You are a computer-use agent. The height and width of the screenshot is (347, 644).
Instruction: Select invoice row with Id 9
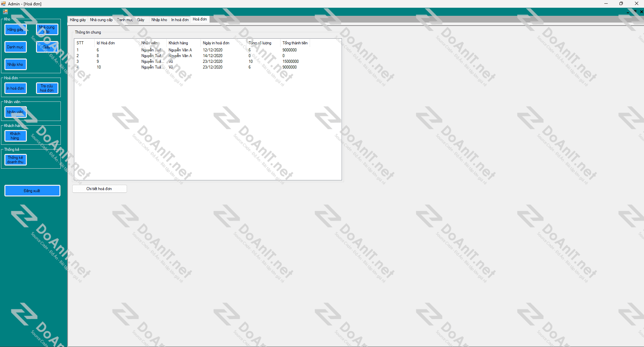click(191, 61)
